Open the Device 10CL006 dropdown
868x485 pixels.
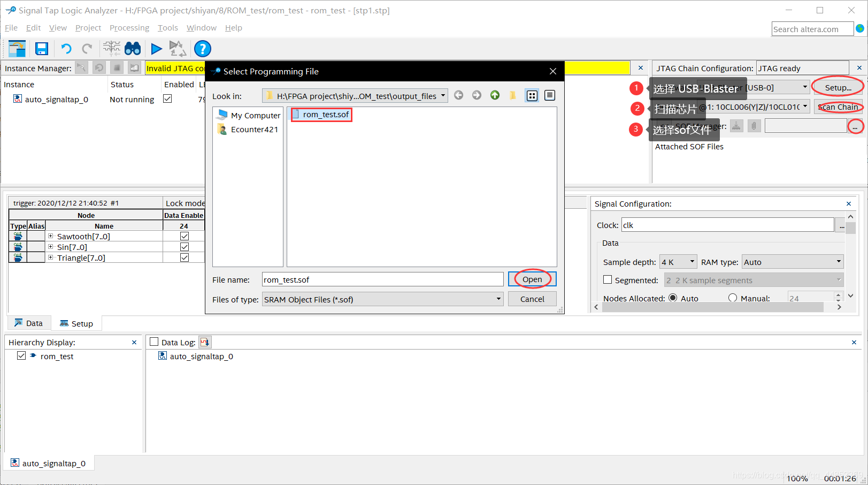coord(805,107)
